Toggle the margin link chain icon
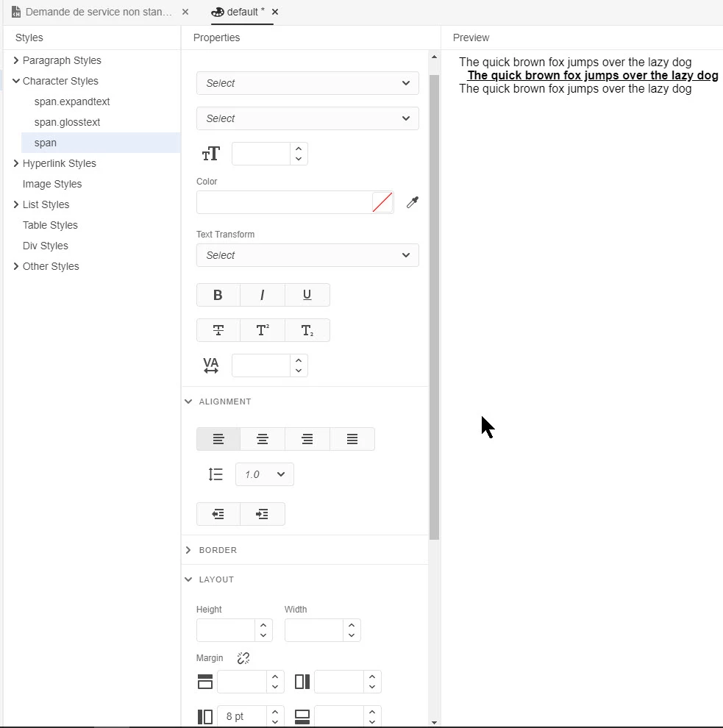The height and width of the screenshot is (728, 723). (x=243, y=658)
